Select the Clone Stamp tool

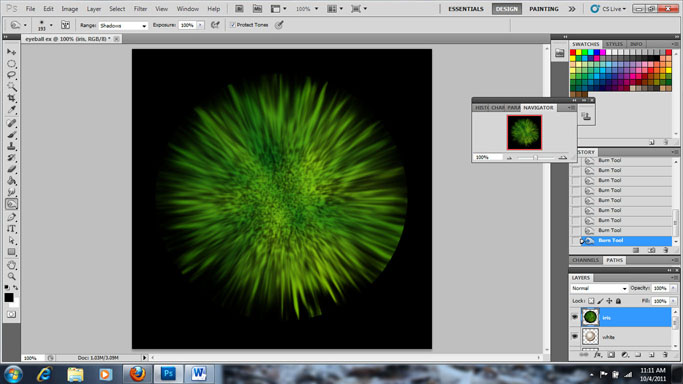11,146
